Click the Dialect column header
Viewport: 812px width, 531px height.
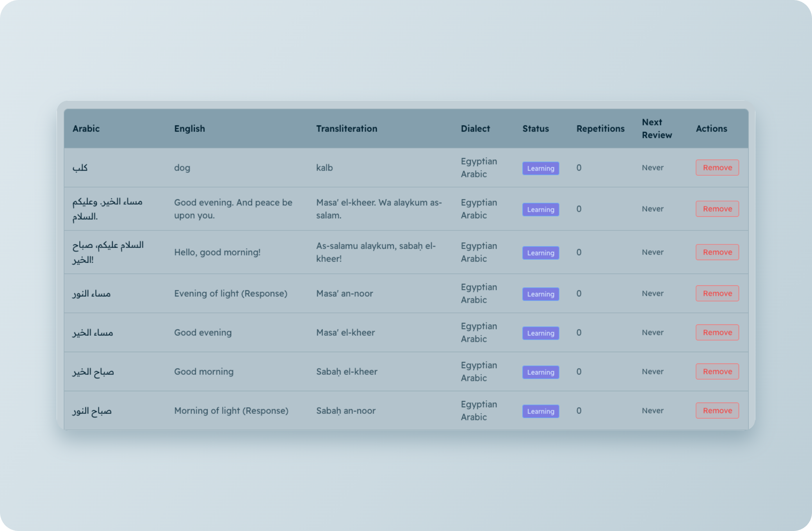coord(475,128)
